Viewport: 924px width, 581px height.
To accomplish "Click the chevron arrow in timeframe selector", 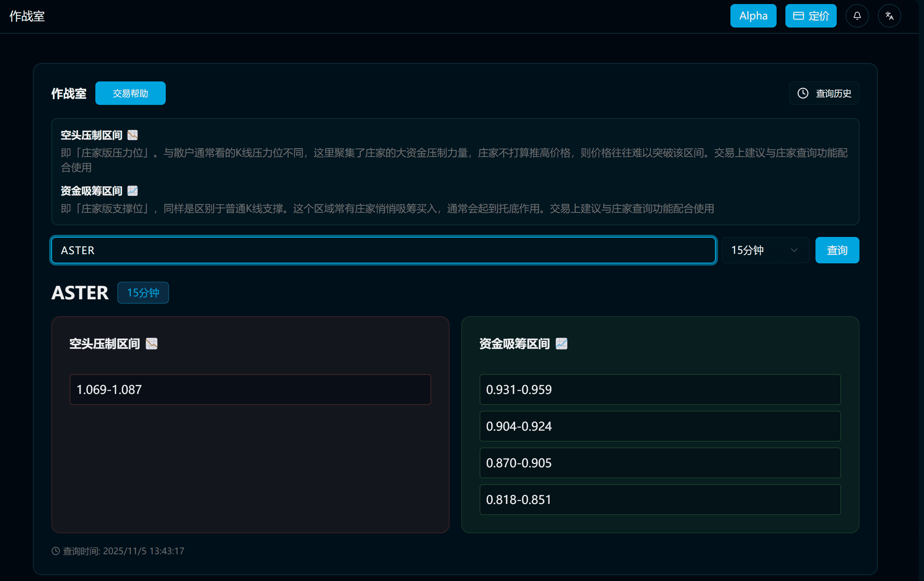I will pos(794,250).
